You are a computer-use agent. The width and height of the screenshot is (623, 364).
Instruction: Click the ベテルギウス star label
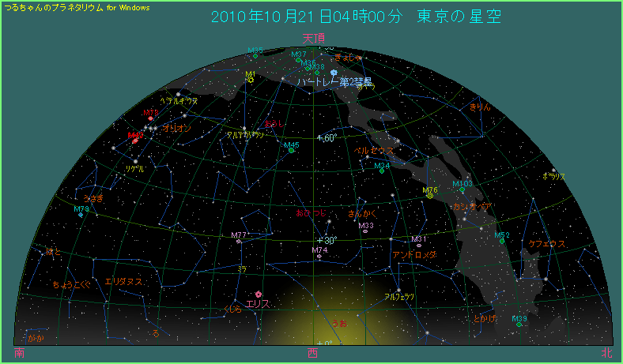pos(179,101)
